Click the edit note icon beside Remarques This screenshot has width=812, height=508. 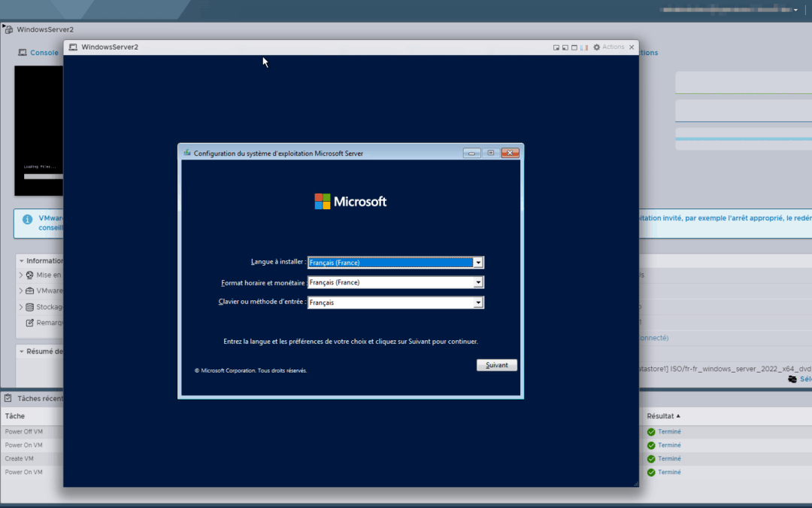[x=30, y=322]
